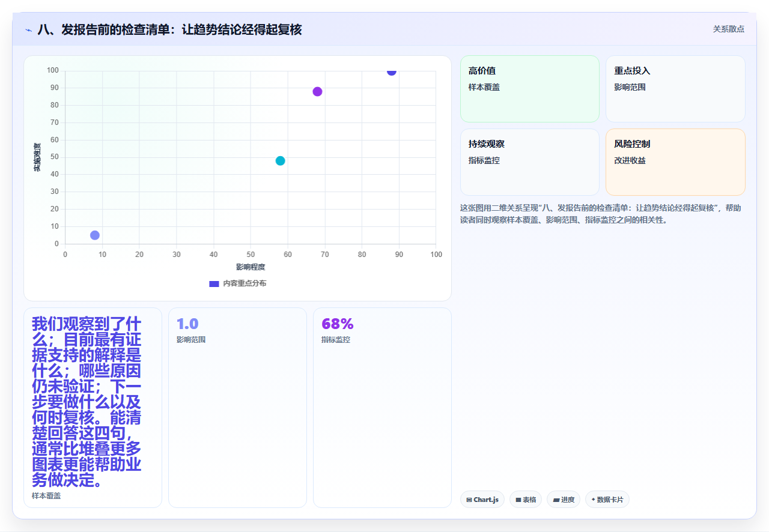This screenshot has height=532, width=769.
Task: Click the legend color box for 内容重点分布
Action: pos(214,283)
